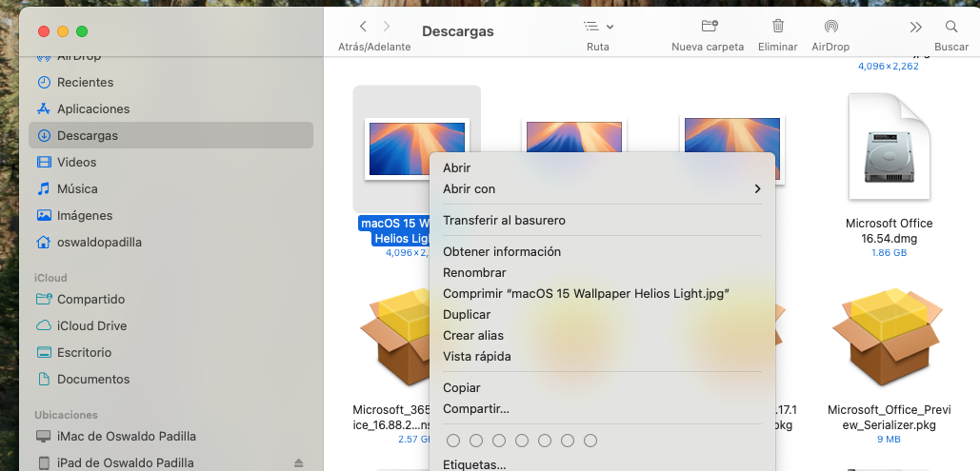Image resolution: width=980 pixels, height=471 pixels.
Task: Choose Etiquetas… from the context menu
Action: [603, 464]
